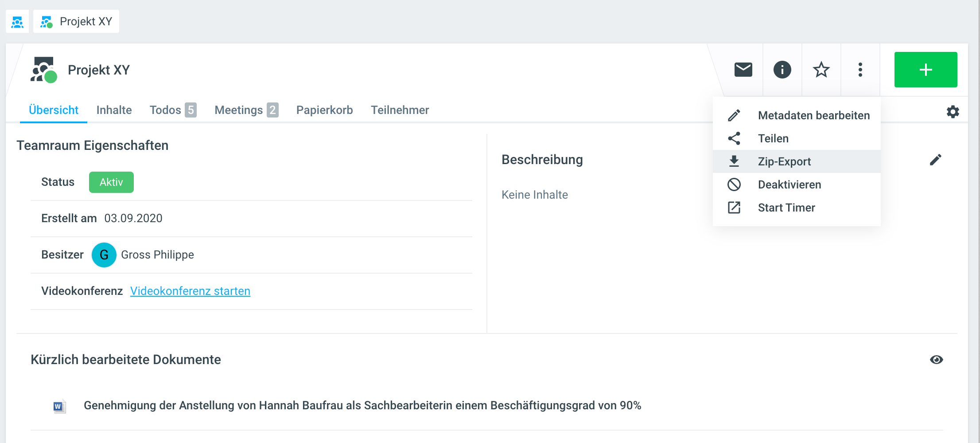Select Start Timer menu item
The image size is (980, 443).
click(786, 208)
